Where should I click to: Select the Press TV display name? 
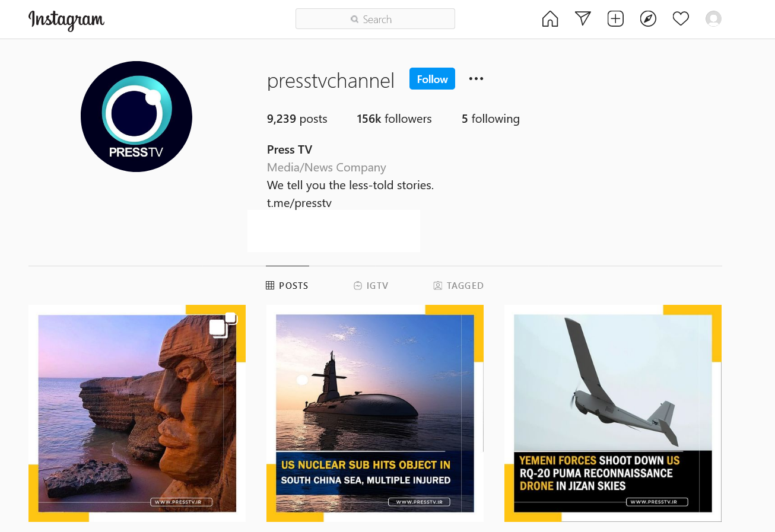tap(290, 149)
